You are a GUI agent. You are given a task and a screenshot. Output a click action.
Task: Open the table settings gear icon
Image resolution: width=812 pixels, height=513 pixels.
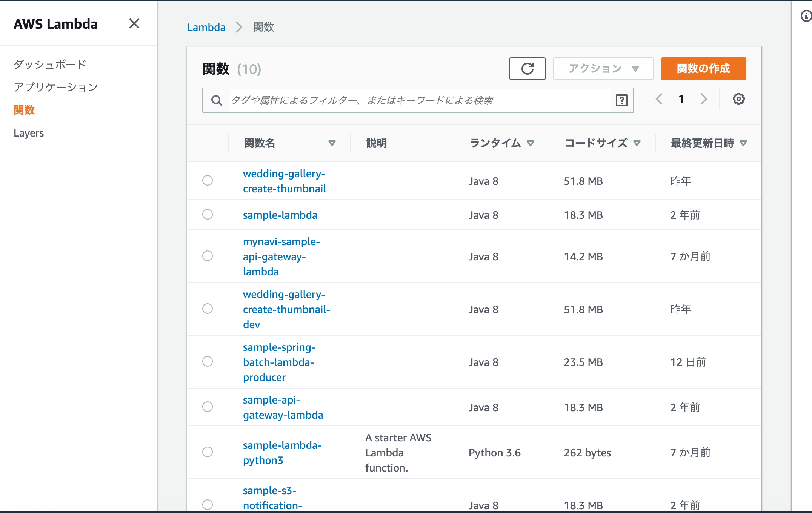pos(738,99)
